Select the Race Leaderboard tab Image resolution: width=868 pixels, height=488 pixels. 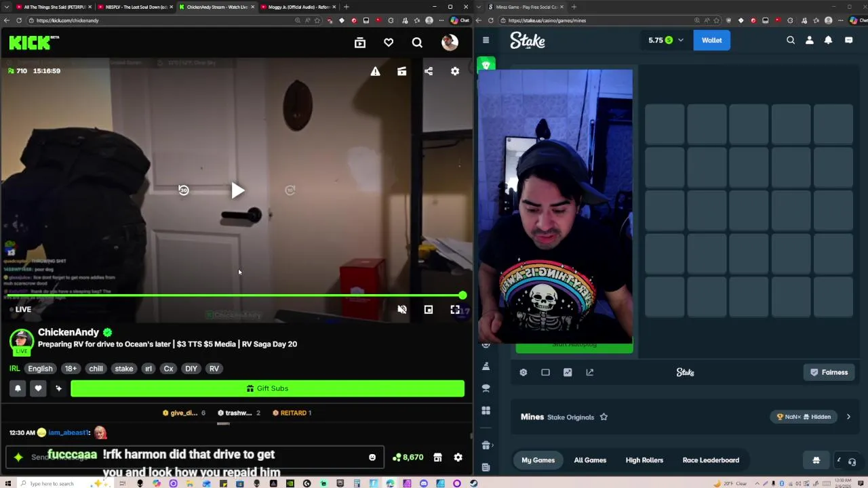(711, 460)
